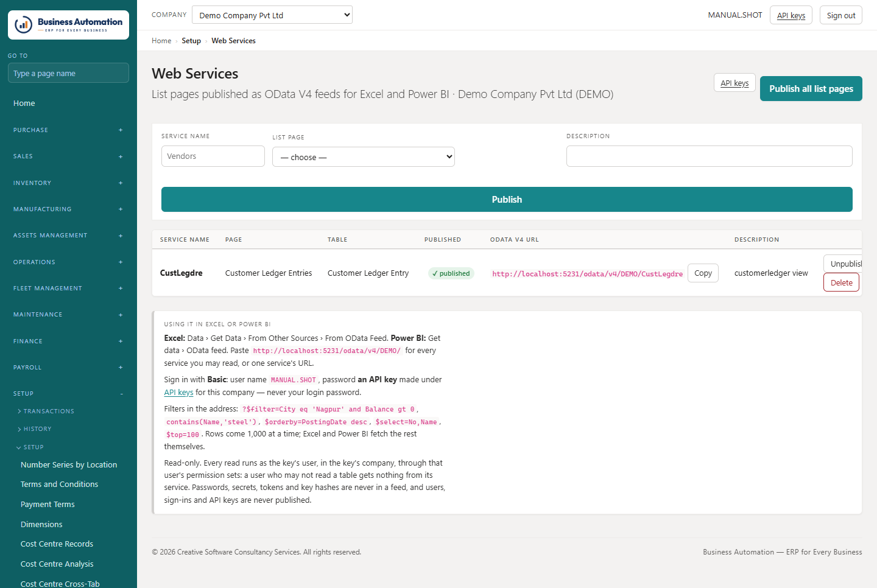Copy the CustLegdre OData URL
Viewport: 877px width, 588px height.
[703, 273]
